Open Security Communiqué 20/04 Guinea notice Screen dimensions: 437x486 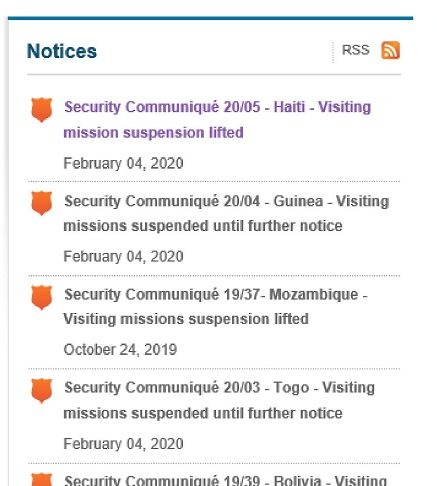tap(226, 213)
